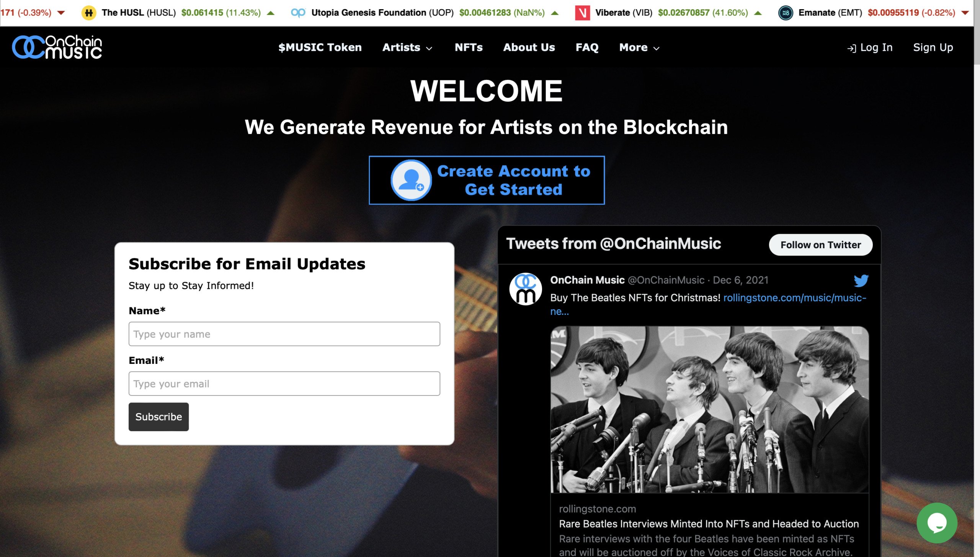
Task: Click the Log In link
Action: coord(870,47)
